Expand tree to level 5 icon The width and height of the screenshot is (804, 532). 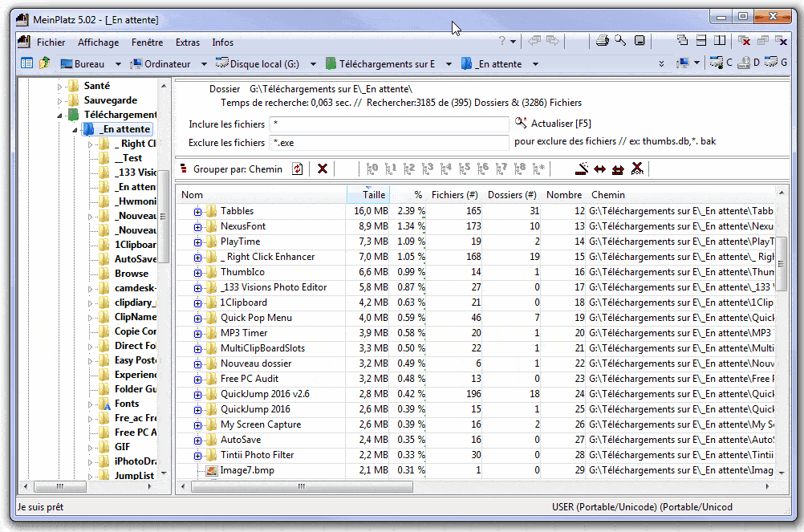click(x=465, y=169)
